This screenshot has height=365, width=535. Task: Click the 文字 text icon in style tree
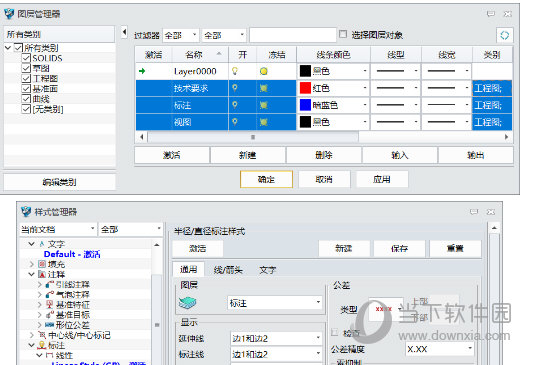click(x=42, y=244)
